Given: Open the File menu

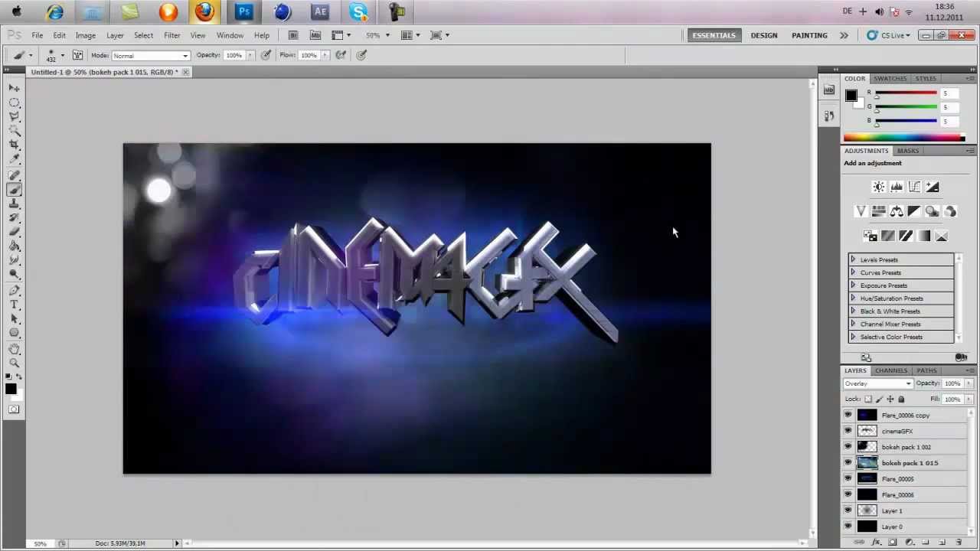Looking at the screenshot, I should [x=37, y=35].
